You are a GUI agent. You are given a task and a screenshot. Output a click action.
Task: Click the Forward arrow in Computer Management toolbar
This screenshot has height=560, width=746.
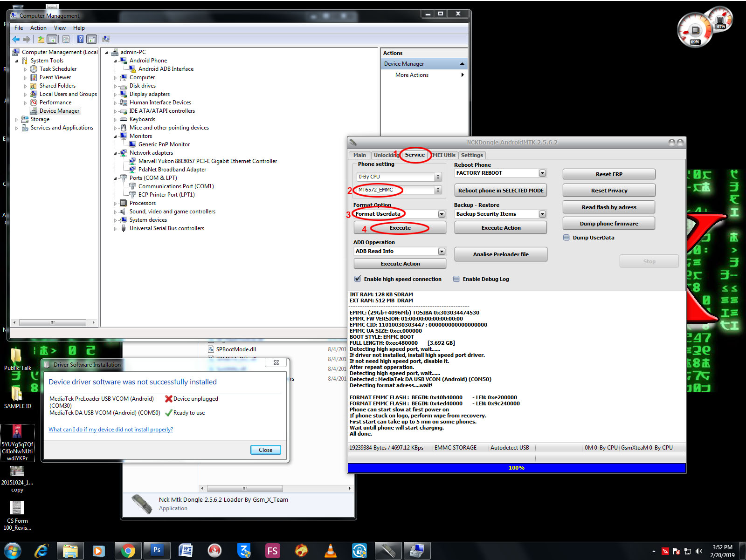pyautogui.click(x=27, y=39)
